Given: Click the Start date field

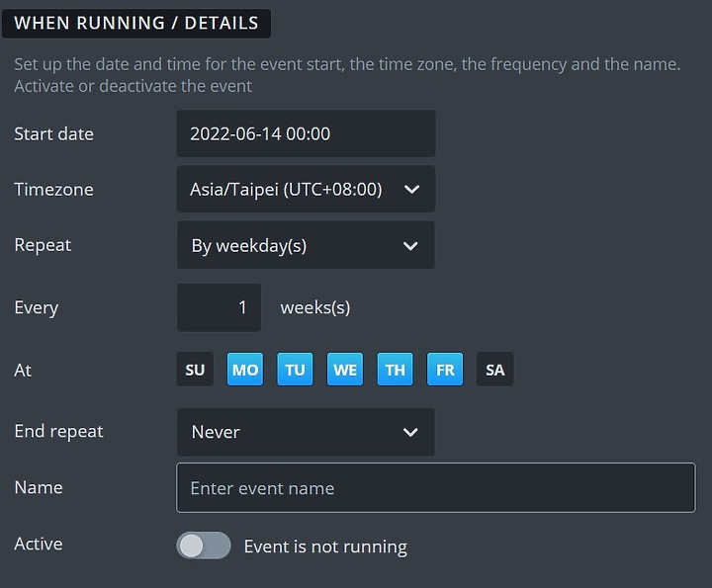Looking at the screenshot, I should [x=306, y=133].
